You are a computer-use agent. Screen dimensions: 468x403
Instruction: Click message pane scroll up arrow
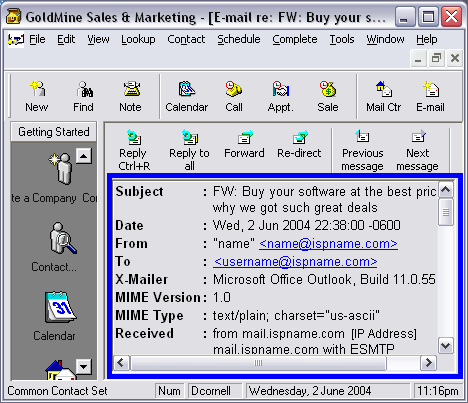tap(446, 190)
